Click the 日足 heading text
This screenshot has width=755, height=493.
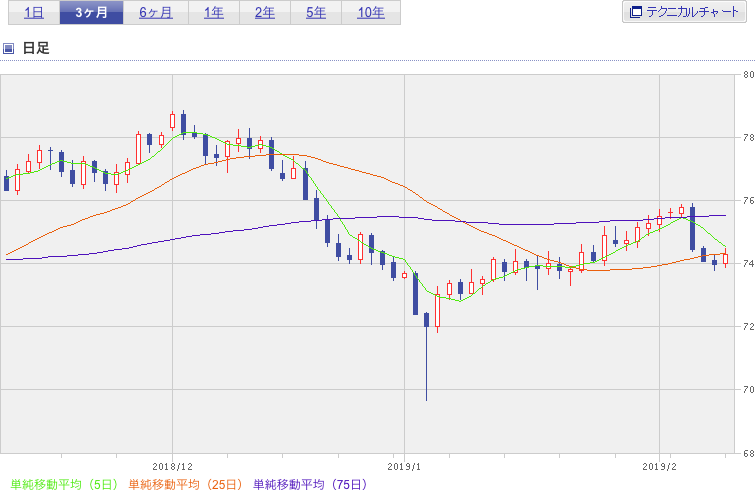pos(36,48)
